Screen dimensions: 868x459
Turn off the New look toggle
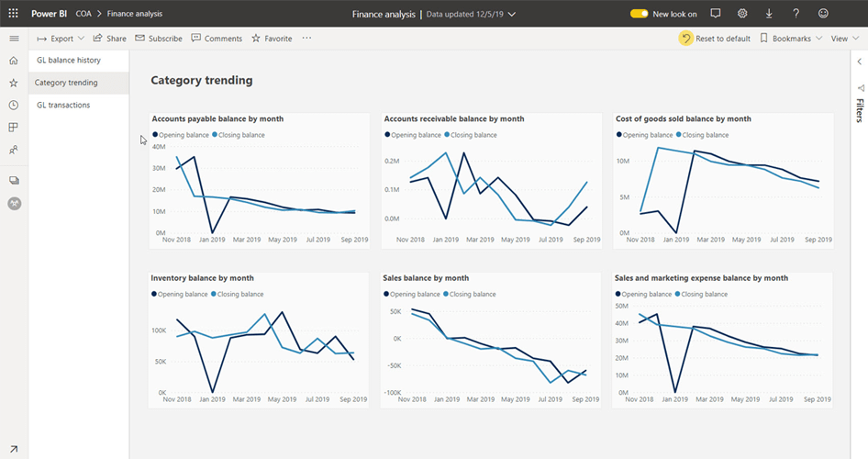click(x=640, y=14)
